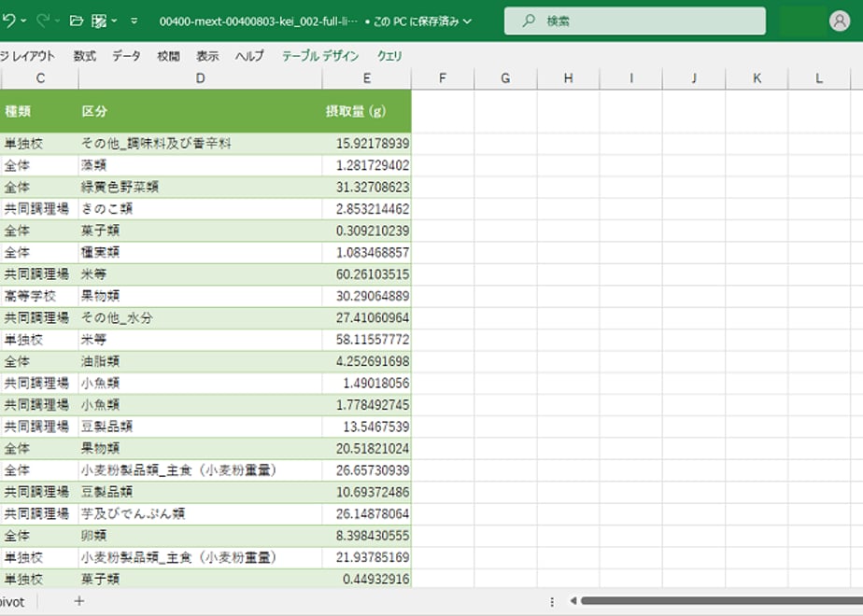Add a new sheet with the plus icon
The width and height of the screenshot is (863, 616).
click(x=79, y=601)
